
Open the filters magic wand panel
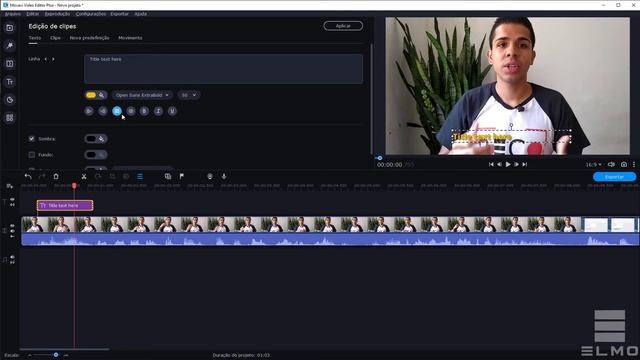click(10, 46)
